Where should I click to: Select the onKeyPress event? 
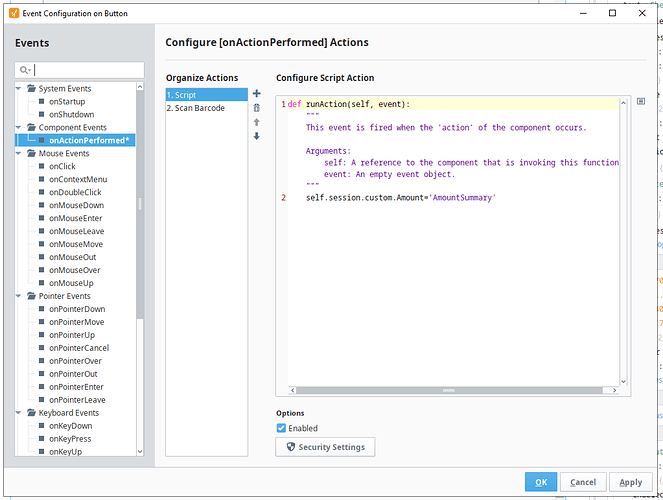pyautogui.click(x=70, y=439)
